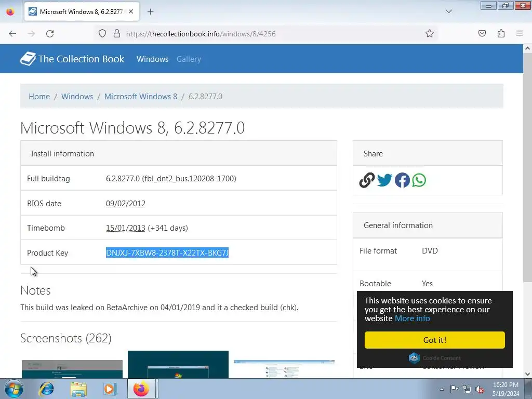Open Firefox application hamburger menu
532x399 pixels.
tap(520, 33)
